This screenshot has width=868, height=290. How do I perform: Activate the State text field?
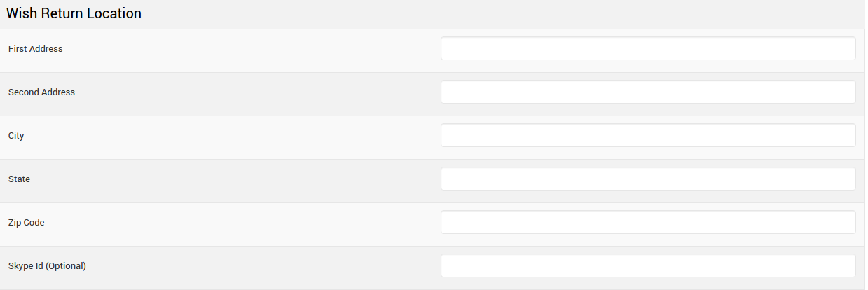(648, 179)
